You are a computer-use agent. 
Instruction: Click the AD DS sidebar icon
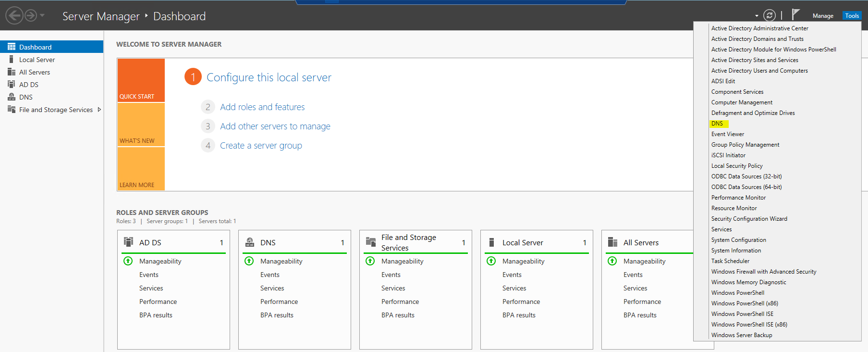[12, 84]
